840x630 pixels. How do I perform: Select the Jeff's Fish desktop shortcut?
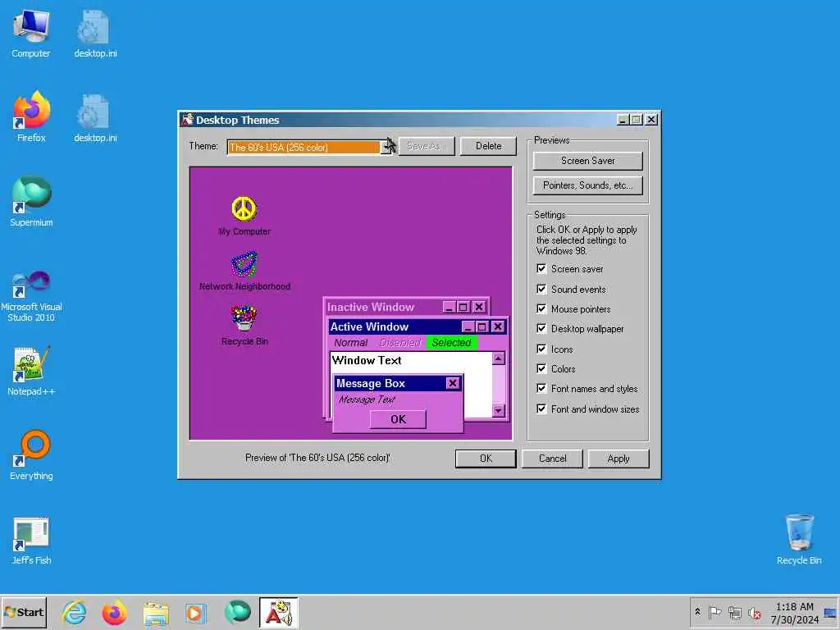click(31, 540)
